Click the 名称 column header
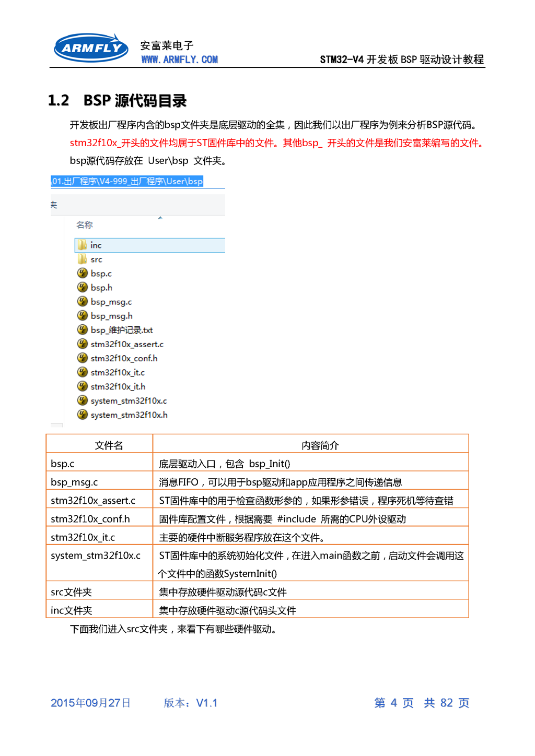This screenshot has height=756, width=535. [x=85, y=225]
